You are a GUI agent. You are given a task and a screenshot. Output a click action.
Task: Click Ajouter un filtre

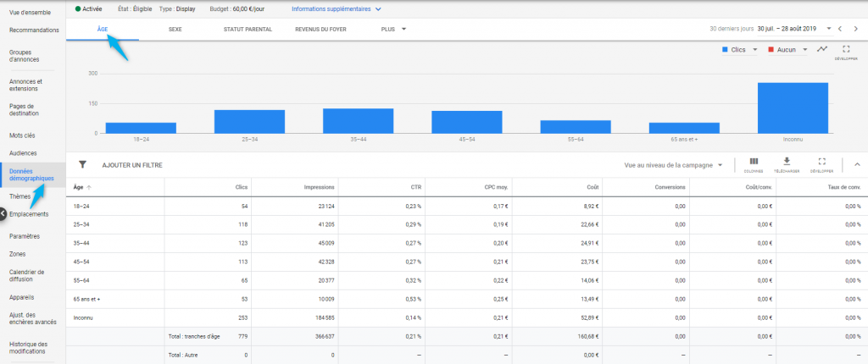[x=132, y=165]
